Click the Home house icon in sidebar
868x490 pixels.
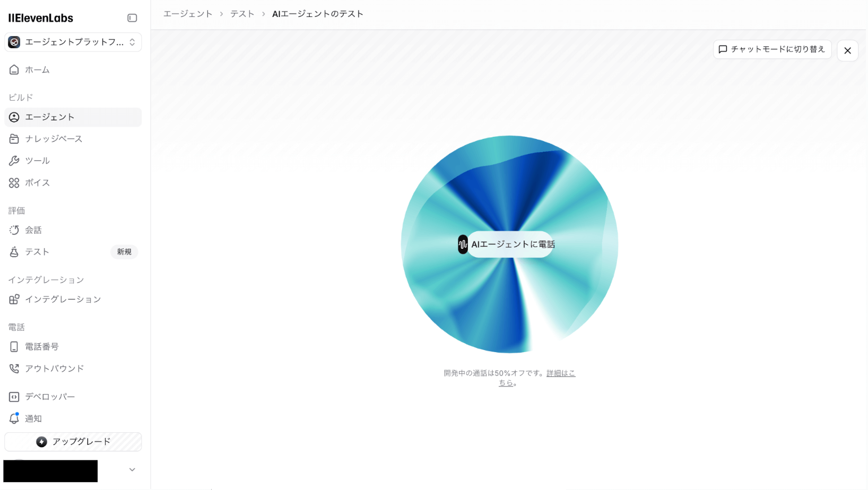pos(14,70)
